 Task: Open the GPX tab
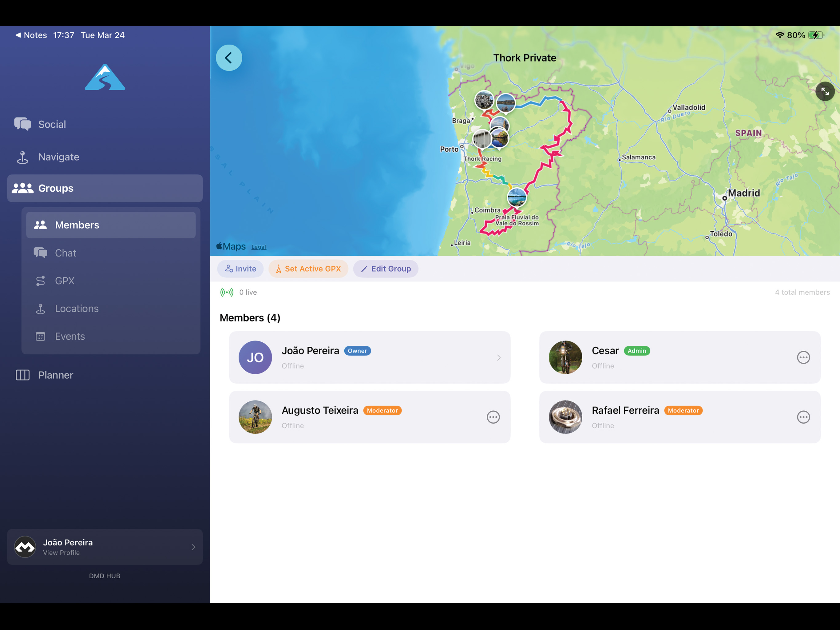[x=111, y=281]
